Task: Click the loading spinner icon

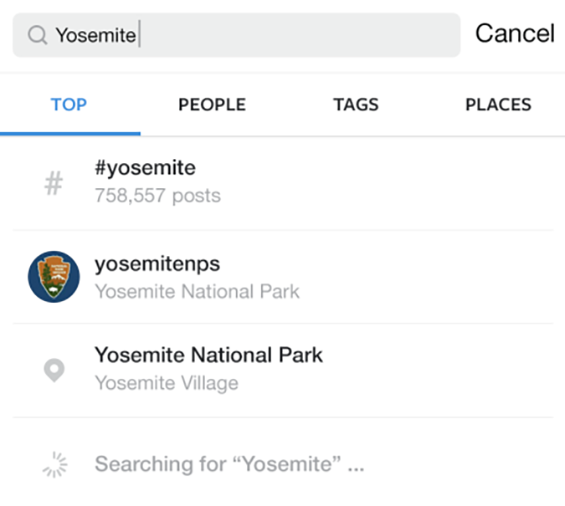Action: click(55, 465)
